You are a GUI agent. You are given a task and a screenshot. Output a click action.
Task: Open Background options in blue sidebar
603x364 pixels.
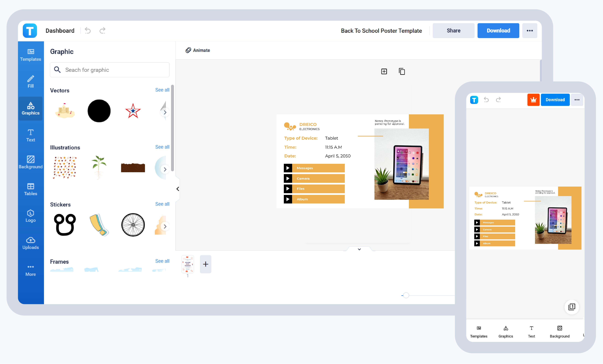(31, 162)
